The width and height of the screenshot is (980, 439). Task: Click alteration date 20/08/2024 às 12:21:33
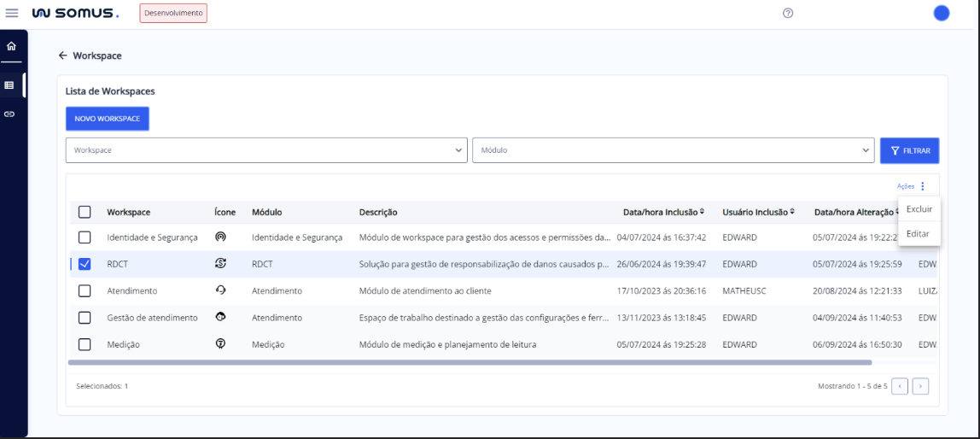[857, 290]
